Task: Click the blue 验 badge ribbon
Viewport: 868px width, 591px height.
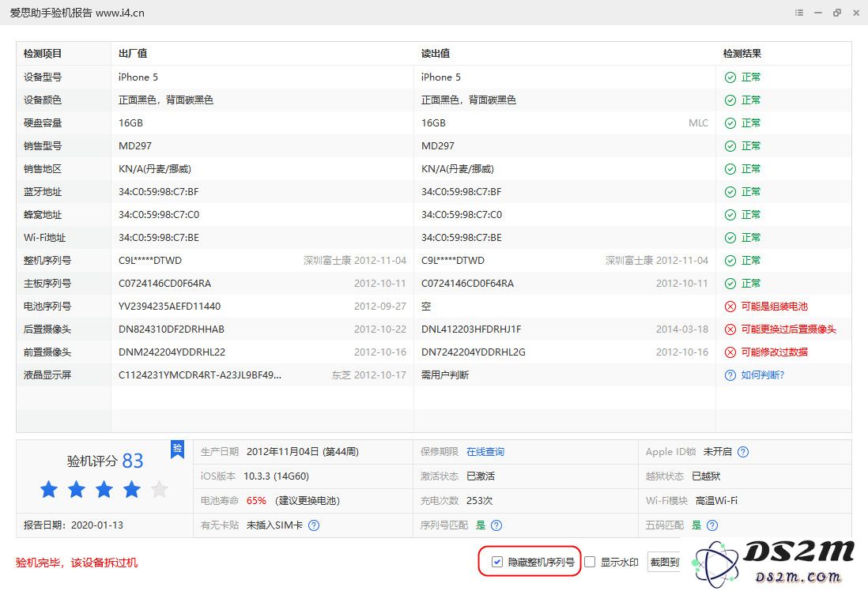Action: [x=177, y=450]
